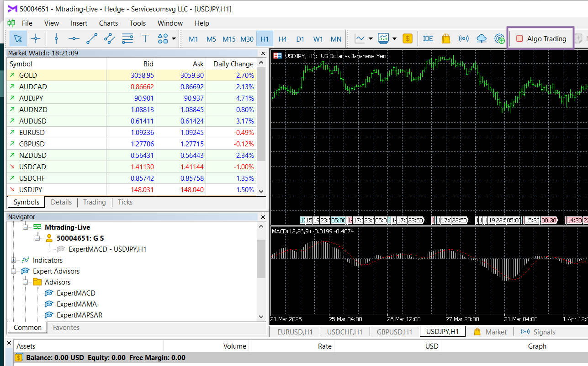Switch chart to MN timeframe
The image size is (588, 366).
[x=336, y=39]
